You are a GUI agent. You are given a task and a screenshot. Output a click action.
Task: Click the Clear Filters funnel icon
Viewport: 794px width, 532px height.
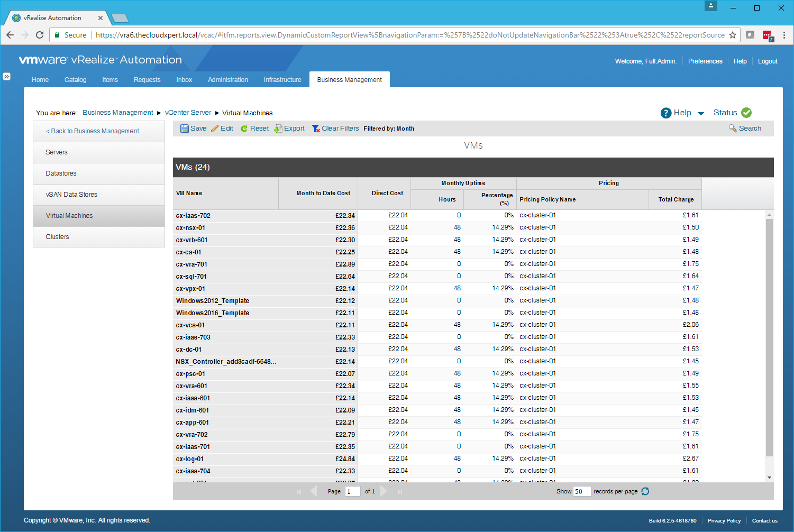[x=316, y=129]
